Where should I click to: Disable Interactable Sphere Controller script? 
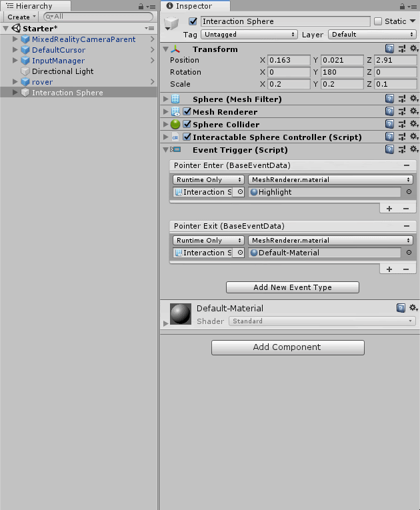pyautogui.click(x=187, y=137)
